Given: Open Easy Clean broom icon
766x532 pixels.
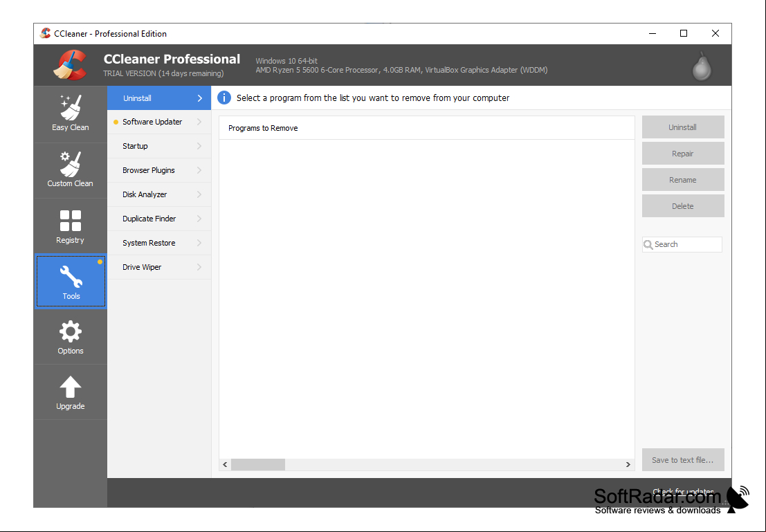Looking at the screenshot, I should (x=71, y=107).
